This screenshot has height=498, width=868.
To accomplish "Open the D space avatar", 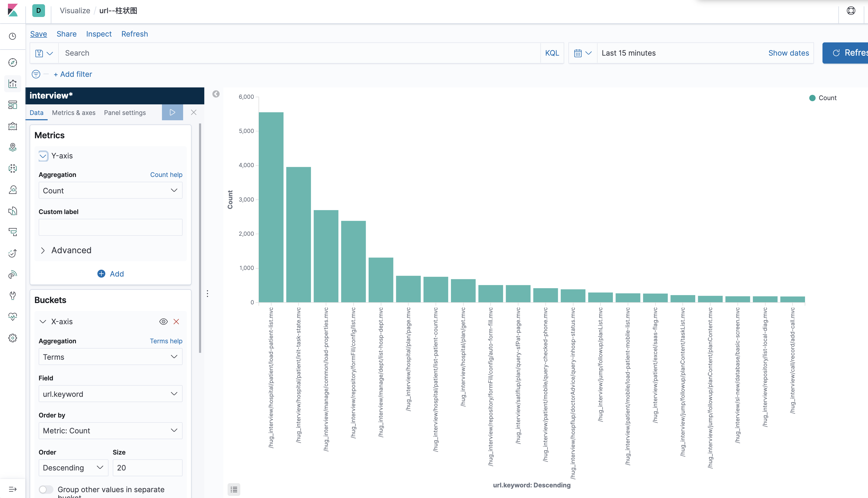I will [39, 11].
